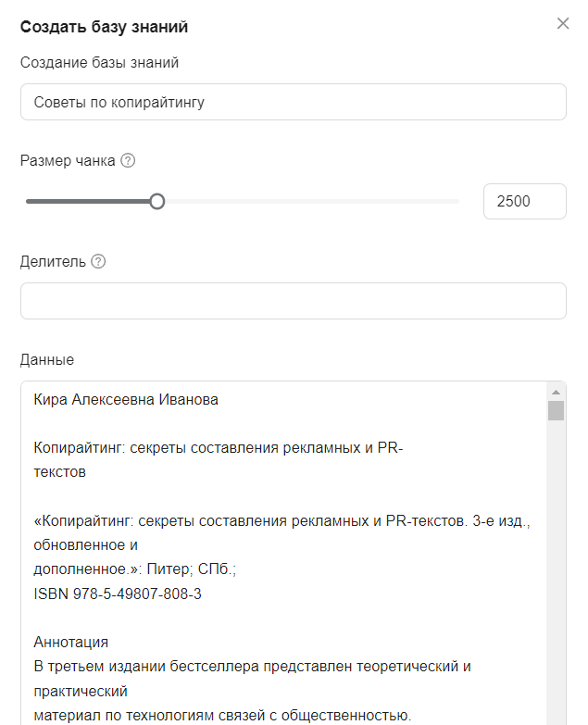
Task: Close the Создать базу знаний dialog
Action: [x=563, y=24]
